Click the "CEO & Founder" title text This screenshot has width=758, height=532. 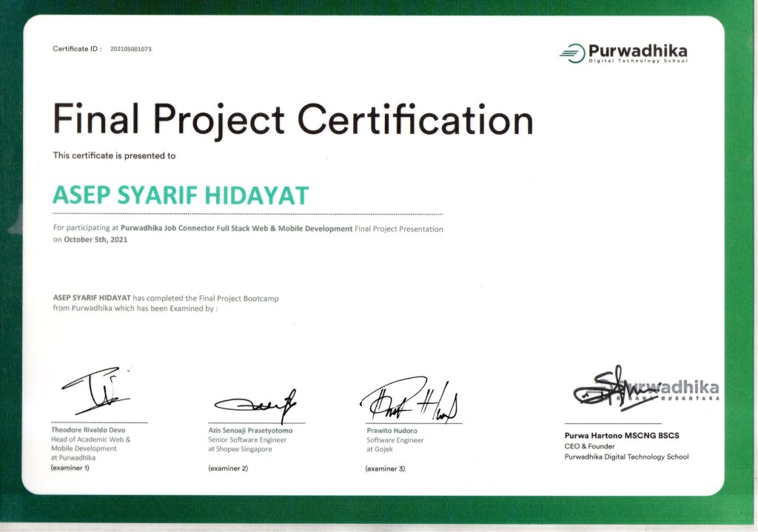coord(591,446)
